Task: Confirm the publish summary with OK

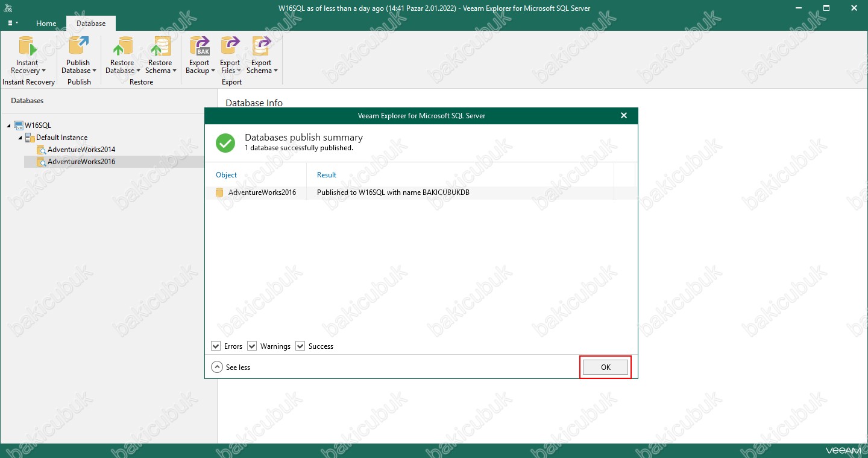Action: click(606, 367)
